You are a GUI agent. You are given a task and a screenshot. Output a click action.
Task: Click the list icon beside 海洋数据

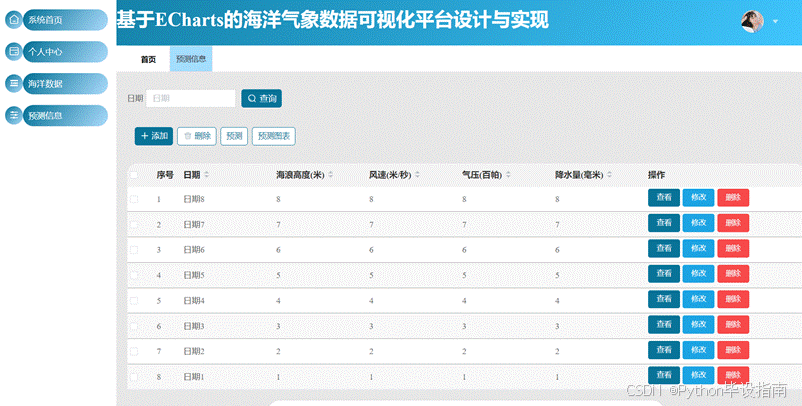coord(14,83)
